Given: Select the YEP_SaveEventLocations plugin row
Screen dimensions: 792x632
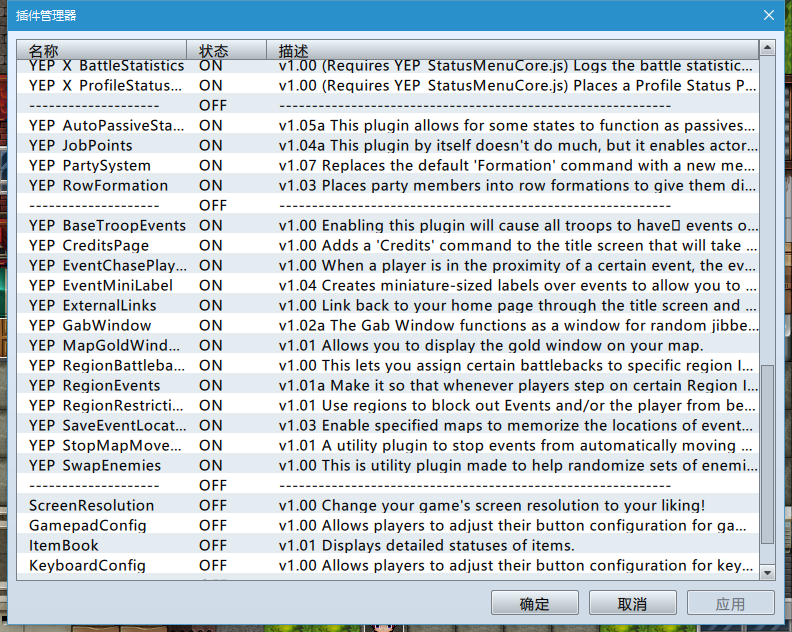Looking at the screenshot, I should pos(387,425).
